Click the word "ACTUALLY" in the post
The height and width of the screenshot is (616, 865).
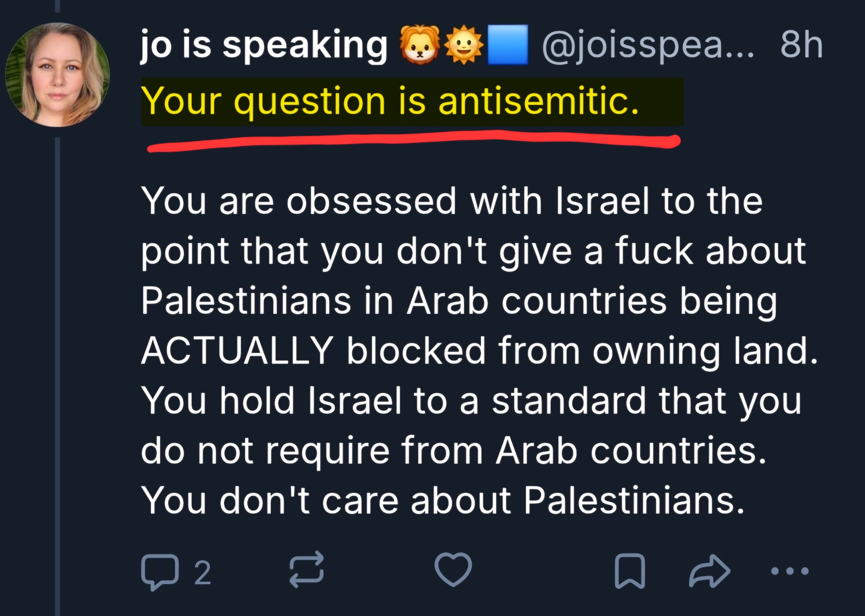pos(237,350)
